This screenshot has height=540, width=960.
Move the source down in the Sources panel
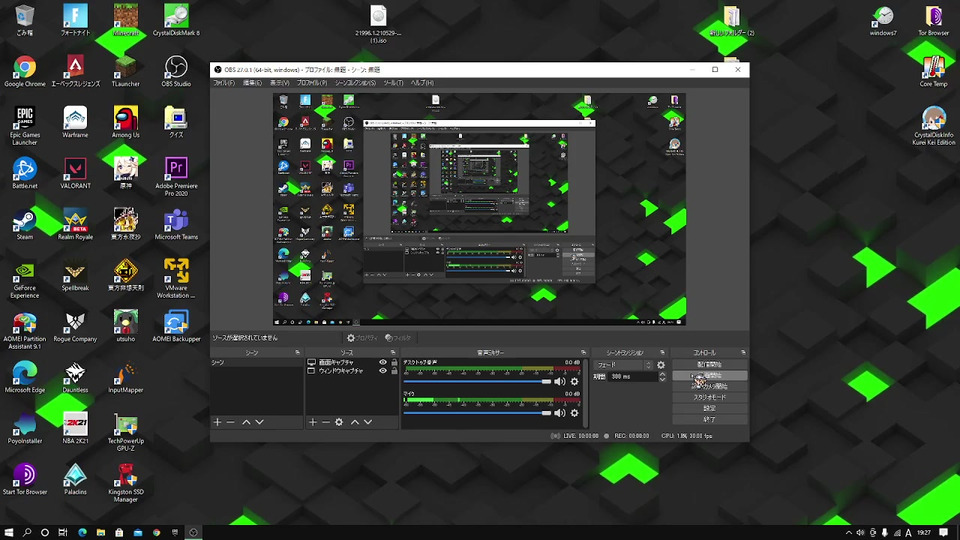pos(368,422)
